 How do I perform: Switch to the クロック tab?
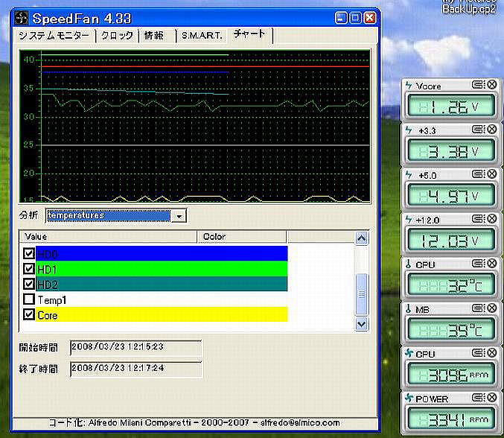(117, 35)
